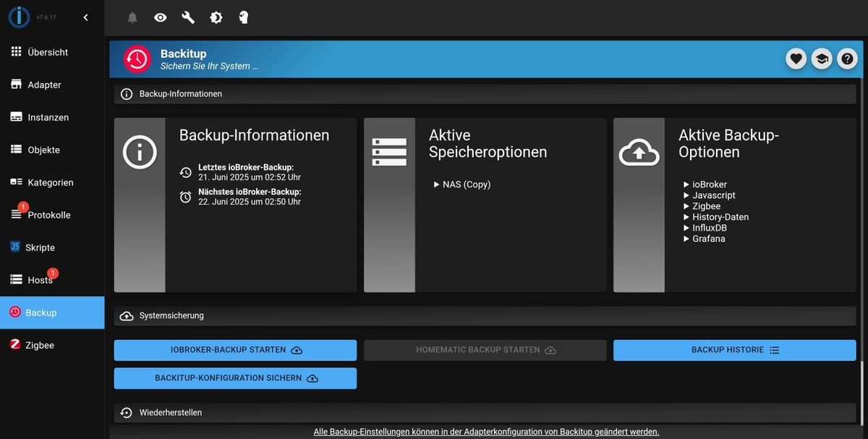Open Objekte in the sidebar
Image resolution: width=868 pixels, height=439 pixels.
(x=52, y=150)
